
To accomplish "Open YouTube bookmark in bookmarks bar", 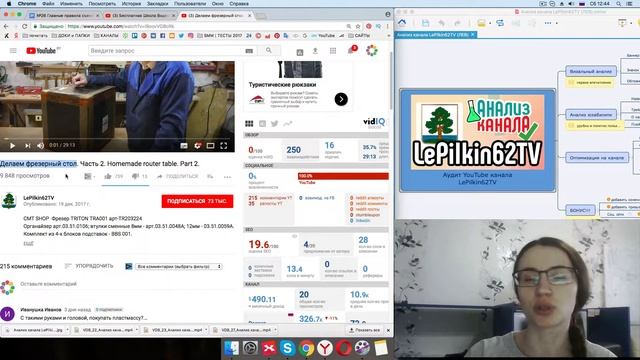I will (323, 36).
